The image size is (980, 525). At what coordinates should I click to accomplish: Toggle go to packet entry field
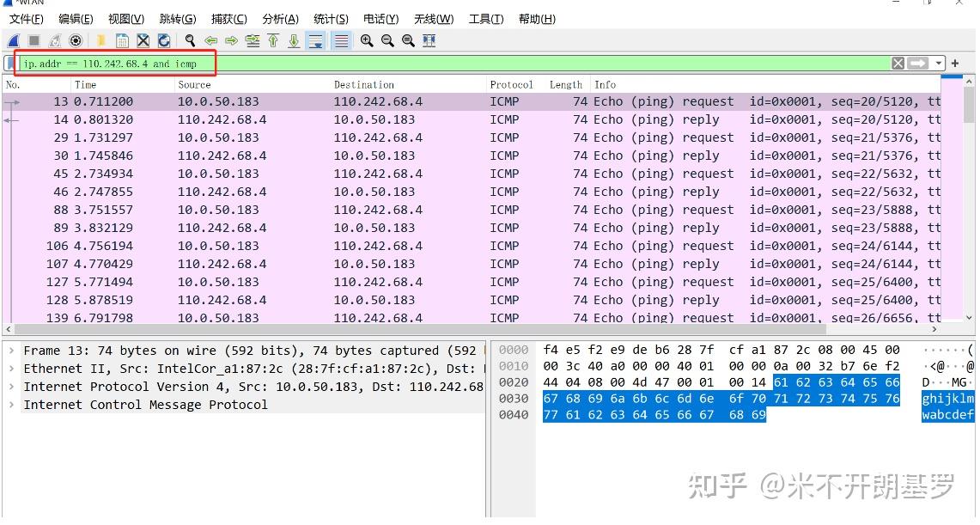pyautogui.click(x=252, y=40)
